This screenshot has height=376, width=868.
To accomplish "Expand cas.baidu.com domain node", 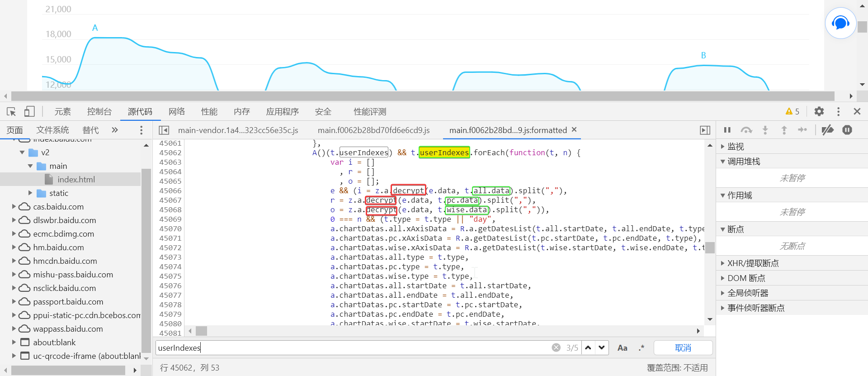I will point(14,207).
